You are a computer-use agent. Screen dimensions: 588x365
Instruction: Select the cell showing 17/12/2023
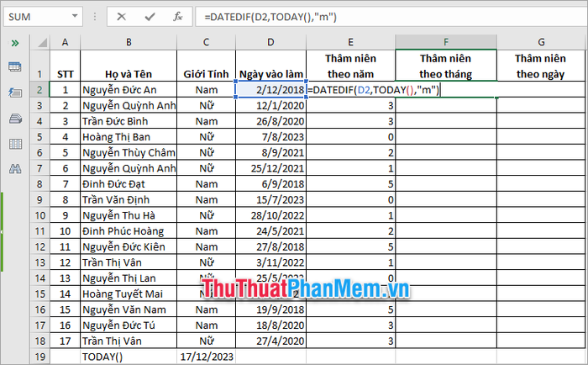[x=206, y=357]
